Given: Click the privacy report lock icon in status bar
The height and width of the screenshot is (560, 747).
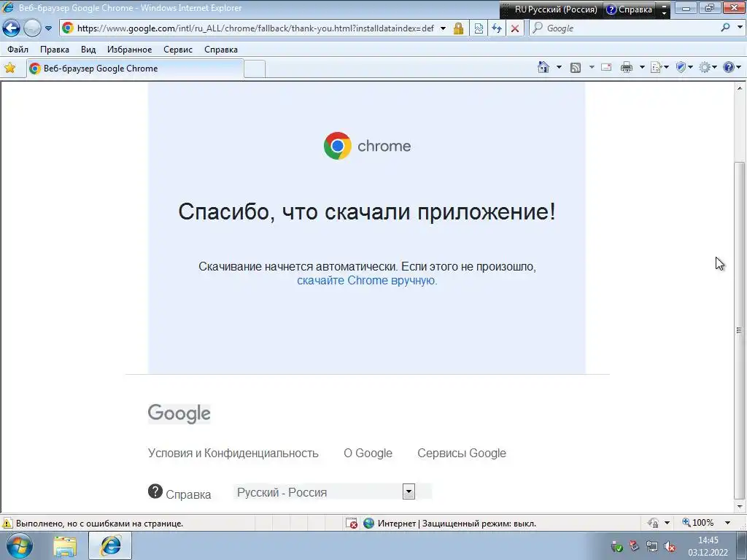Looking at the screenshot, I should (x=653, y=523).
